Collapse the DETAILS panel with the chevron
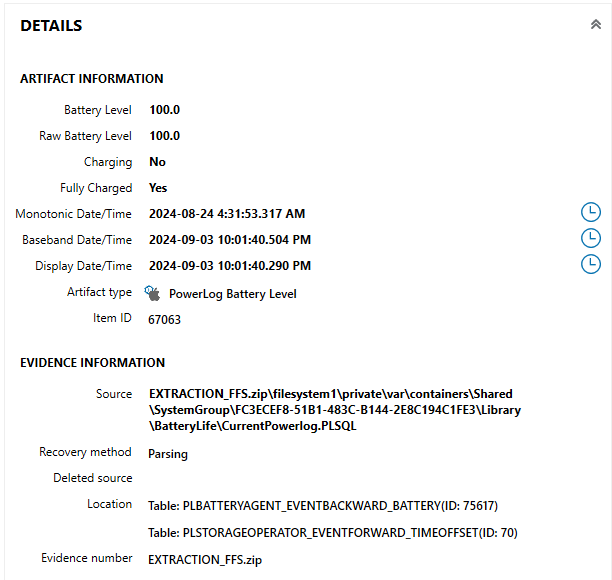Image resolution: width=612 pixels, height=580 pixels. pos(596,26)
